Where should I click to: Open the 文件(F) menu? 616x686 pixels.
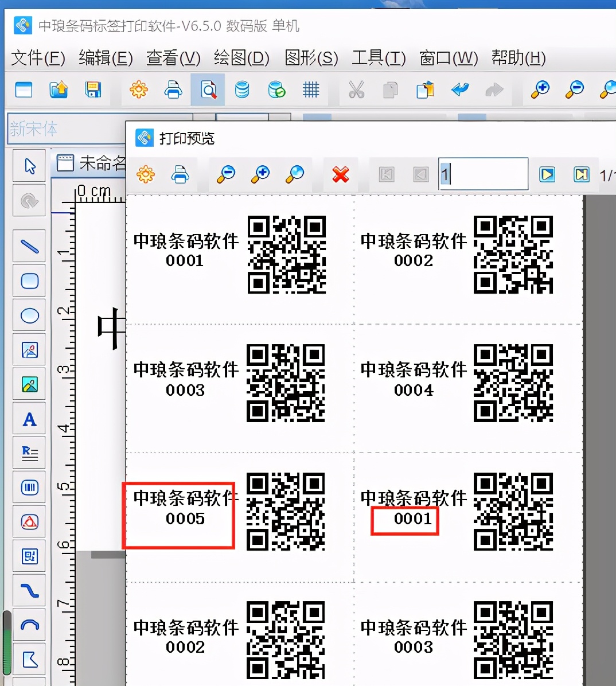(x=38, y=58)
